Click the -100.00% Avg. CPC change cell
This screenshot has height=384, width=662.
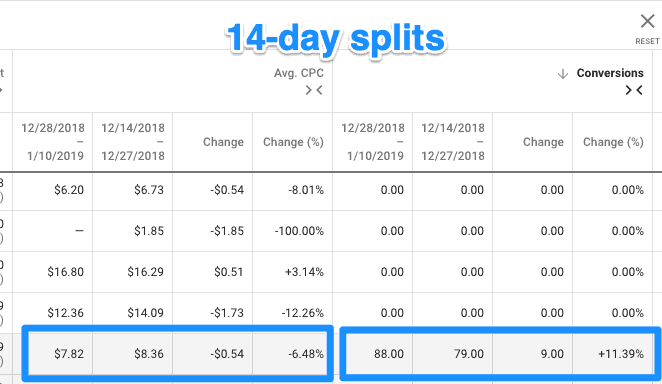tap(299, 231)
